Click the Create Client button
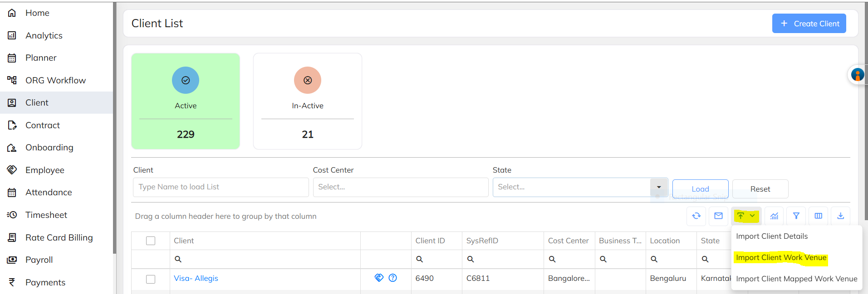This screenshot has width=868, height=294. pyautogui.click(x=809, y=24)
